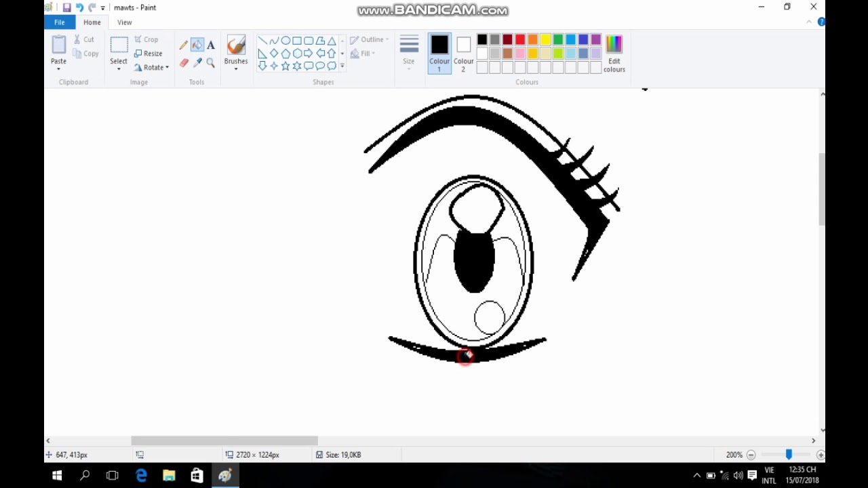The width and height of the screenshot is (868, 488).
Task: Open Paint Help question mark icon
Action: 821,22
